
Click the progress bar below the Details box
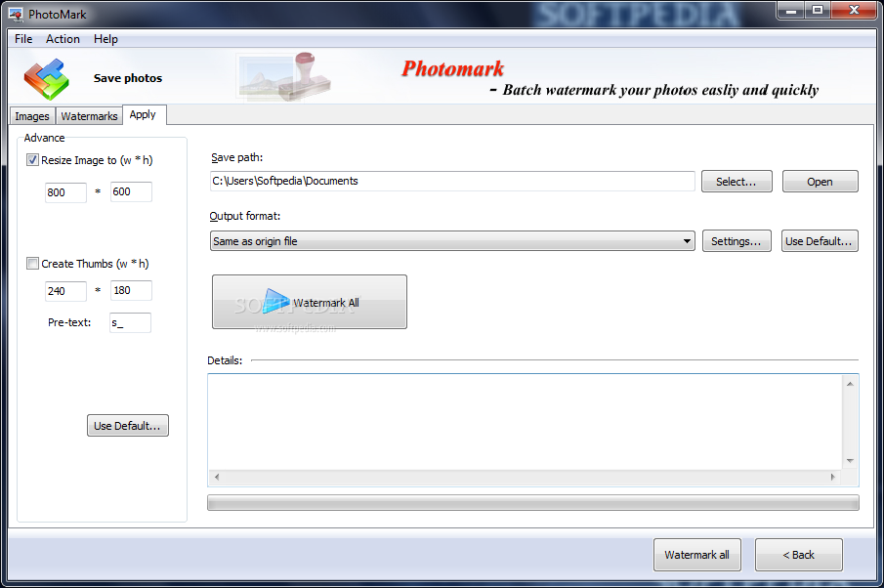[x=532, y=502]
